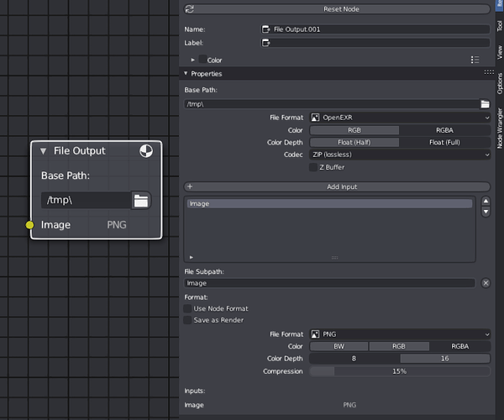Click the File Output node title
Screen dimensions: 504x420
pyautogui.click(x=80, y=150)
